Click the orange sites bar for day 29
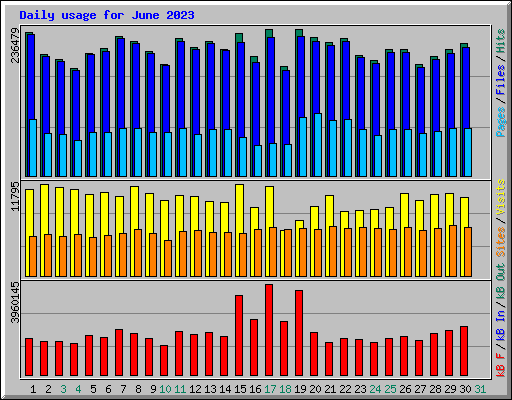This screenshot has height=400, width=512. [x=453, y=251]
